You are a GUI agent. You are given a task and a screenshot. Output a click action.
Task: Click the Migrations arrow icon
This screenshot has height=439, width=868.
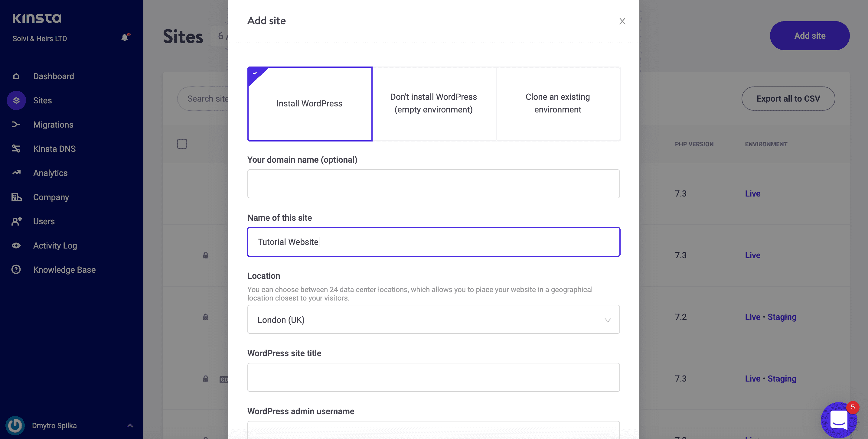tap(16, 125)
